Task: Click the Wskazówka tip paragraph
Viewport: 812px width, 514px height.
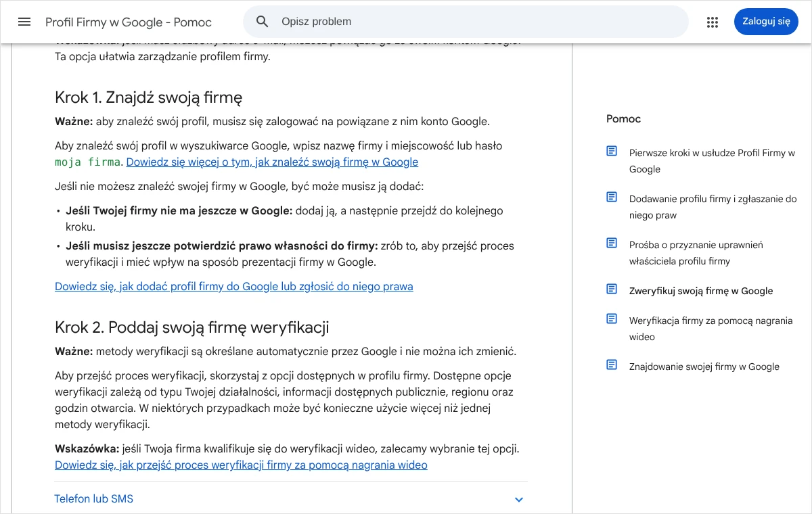Action: 288,457
